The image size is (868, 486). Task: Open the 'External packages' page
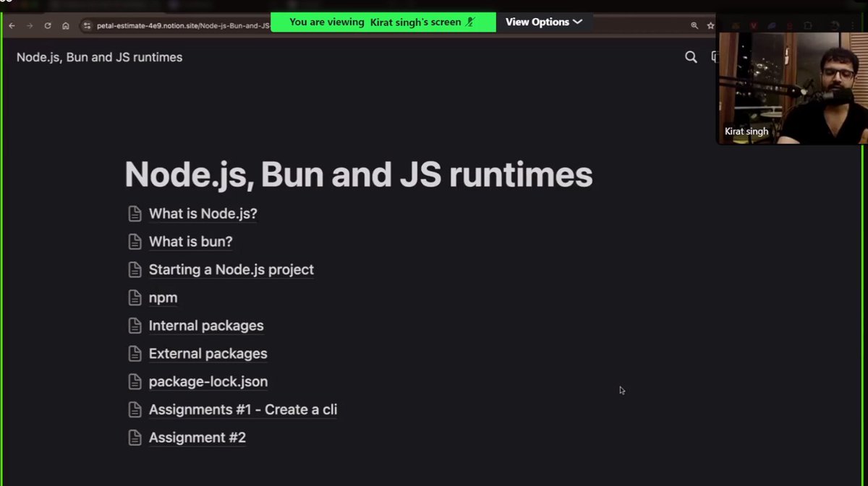pos(208,354)
